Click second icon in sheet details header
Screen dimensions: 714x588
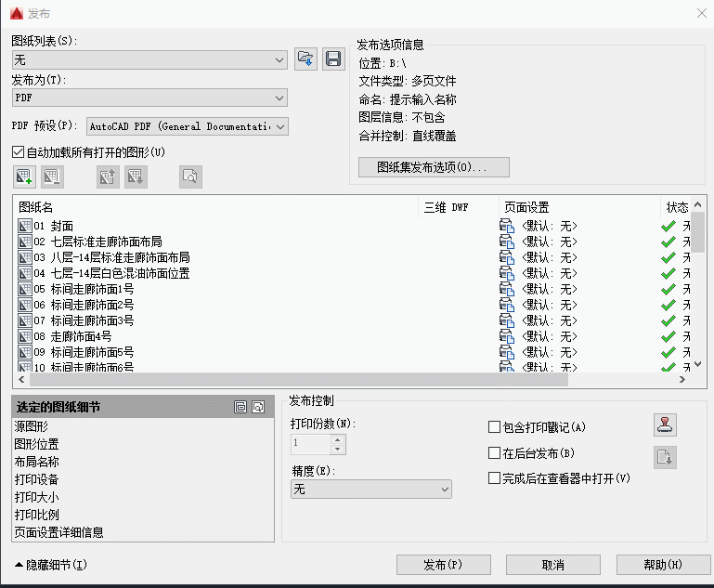coord(258,407)
